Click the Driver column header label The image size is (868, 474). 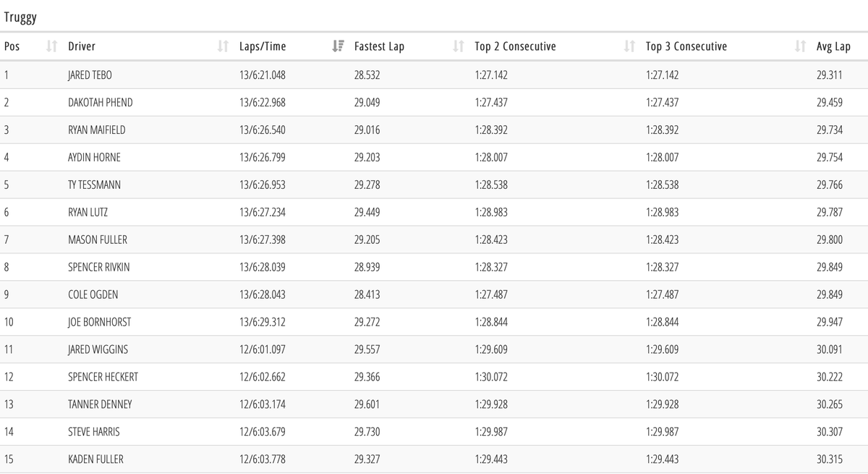tap(82, 46)
